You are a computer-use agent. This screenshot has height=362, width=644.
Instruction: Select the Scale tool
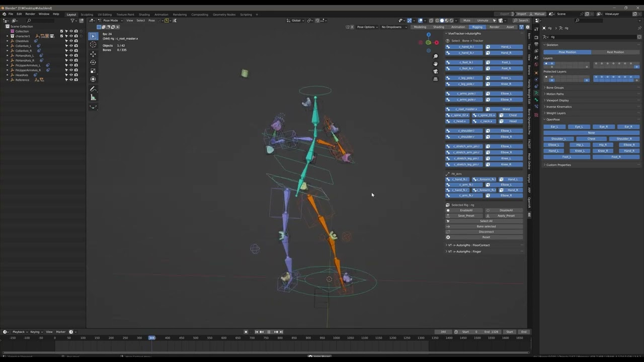pos(93,71)
